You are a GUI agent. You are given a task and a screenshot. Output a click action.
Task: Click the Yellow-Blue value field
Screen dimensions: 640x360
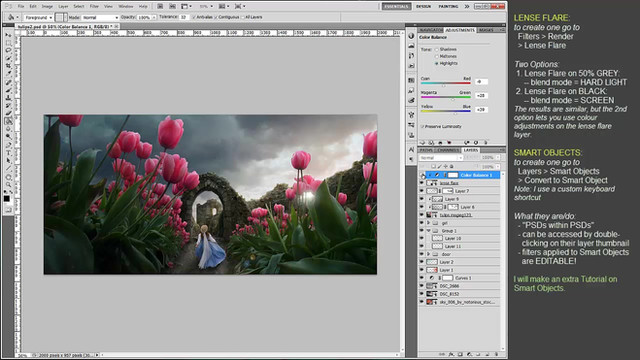click(481, 109)
